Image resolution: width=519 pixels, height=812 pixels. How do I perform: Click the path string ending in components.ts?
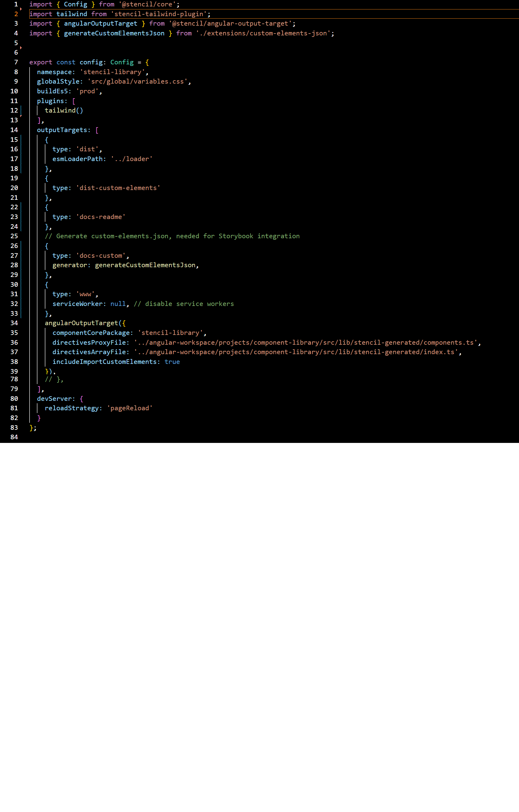305,343
